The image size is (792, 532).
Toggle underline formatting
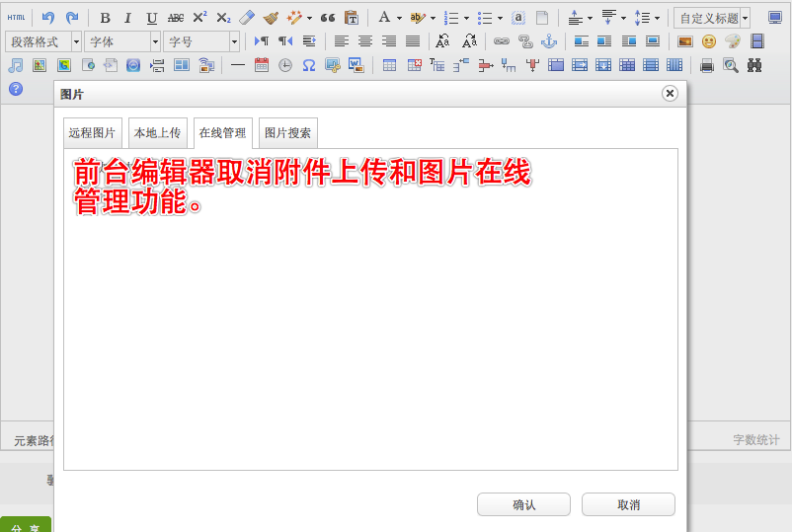[151, 18]
